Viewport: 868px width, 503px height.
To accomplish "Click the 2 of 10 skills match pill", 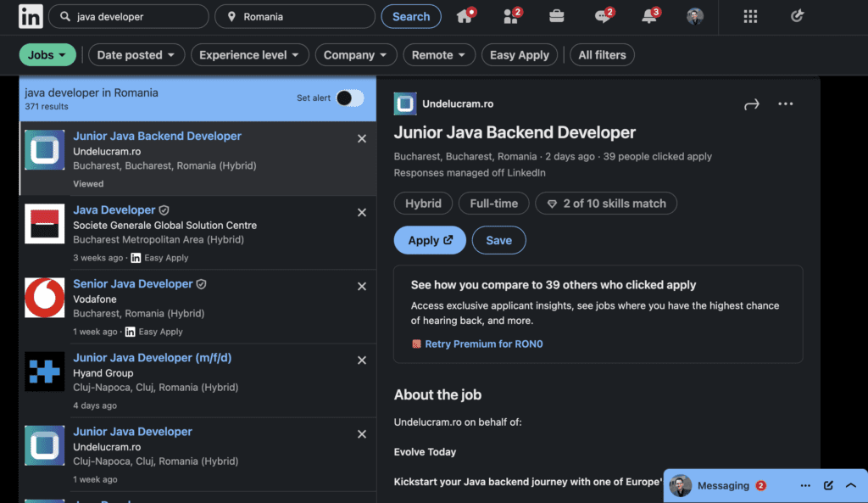I will [x=606, y=204].
